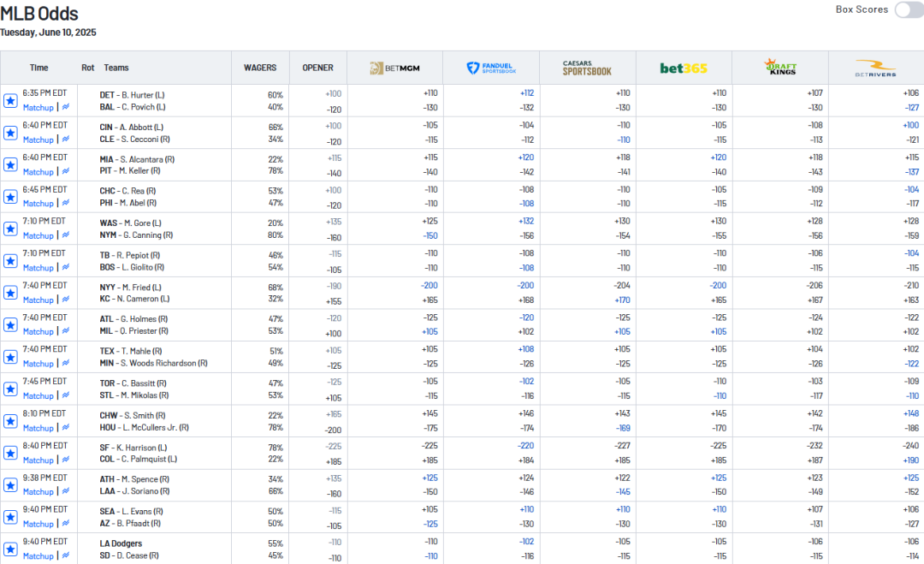The image size is (924, 564).
Task: Favorite the SF vs COL game star
Action: coord(10,453)
